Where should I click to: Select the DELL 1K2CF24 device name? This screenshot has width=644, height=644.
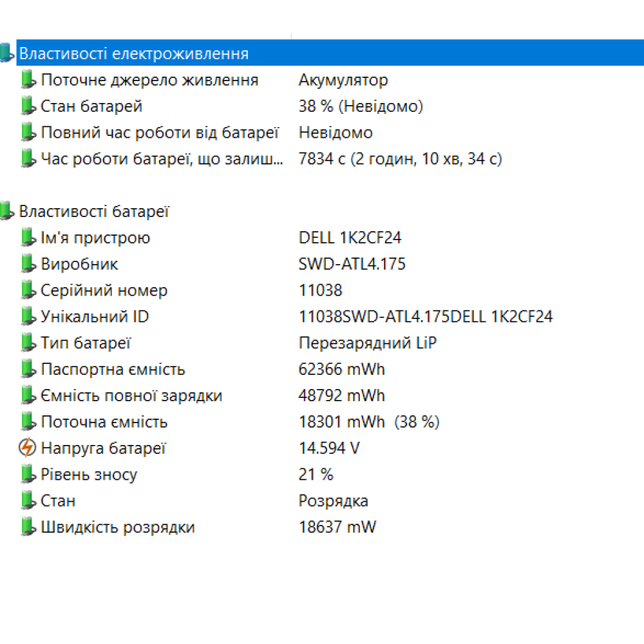pyautogui.click(x=351, y=237)
